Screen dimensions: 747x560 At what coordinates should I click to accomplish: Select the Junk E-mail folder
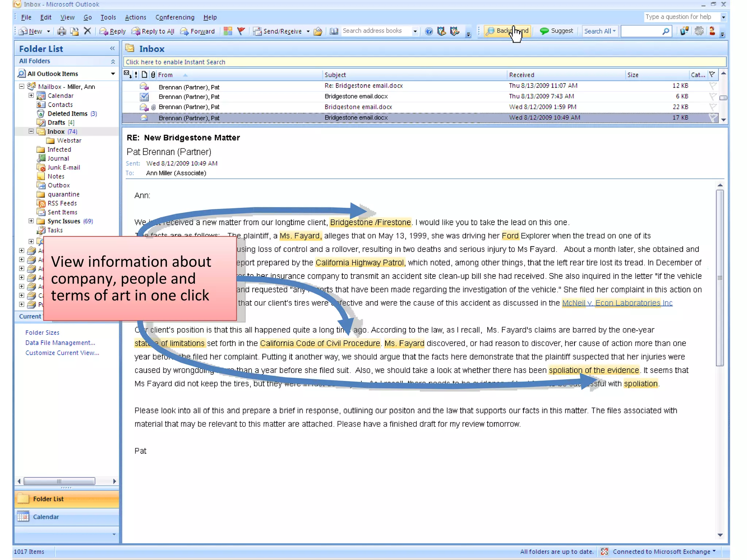pos(64,167)
